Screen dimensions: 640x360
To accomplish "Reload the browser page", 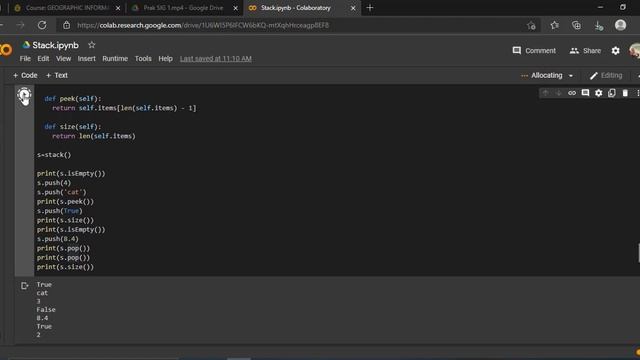I will pos(42,25).
